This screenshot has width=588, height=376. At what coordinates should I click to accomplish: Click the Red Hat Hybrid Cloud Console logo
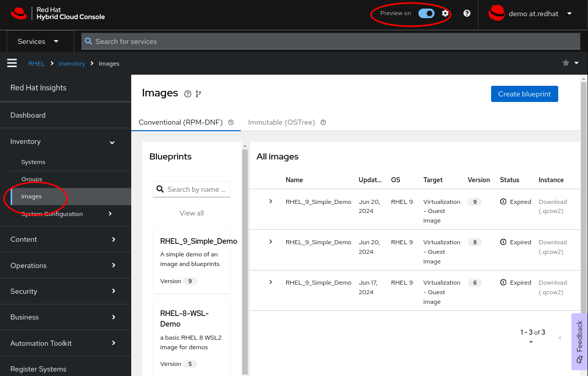tap(57, 14)
